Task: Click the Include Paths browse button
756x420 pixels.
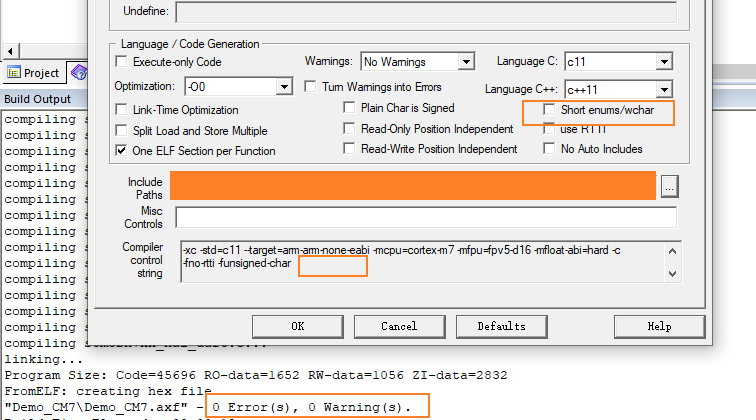Action: pyautogui.click(x=669, y=187)
